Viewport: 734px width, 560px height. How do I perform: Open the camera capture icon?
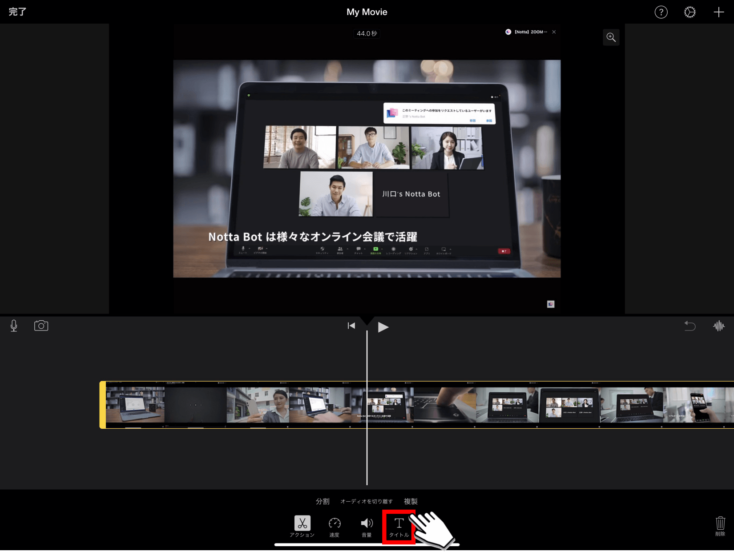41,326
